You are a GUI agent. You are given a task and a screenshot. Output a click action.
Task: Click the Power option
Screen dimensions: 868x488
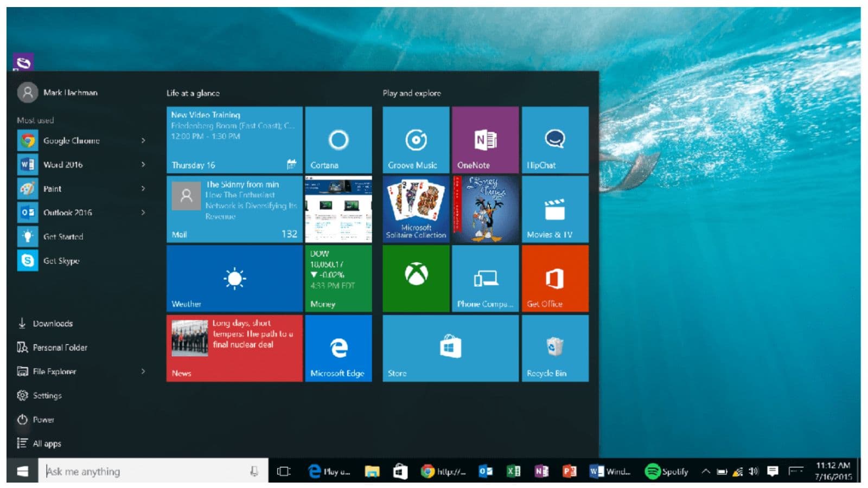43,419
